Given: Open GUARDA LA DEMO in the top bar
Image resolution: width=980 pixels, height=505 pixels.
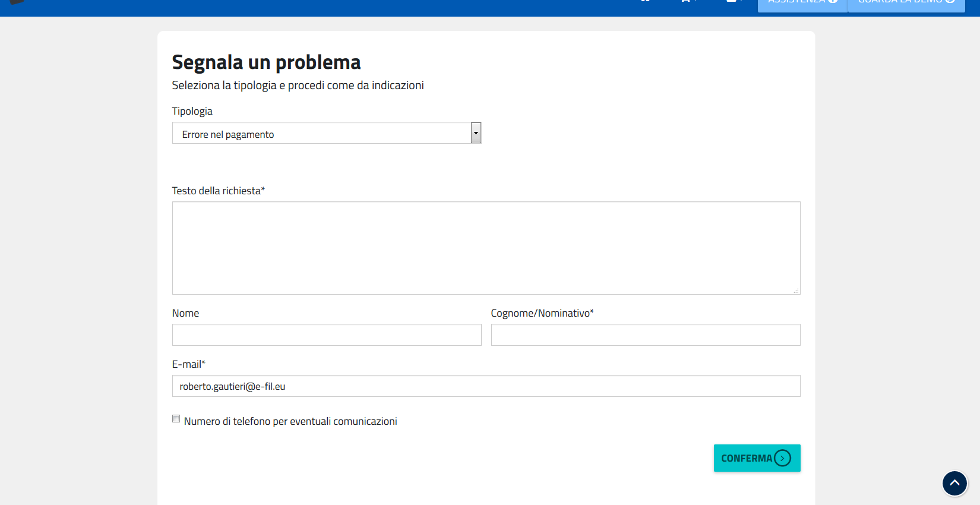Looking at the screenshot, I should tap(900, 4).
